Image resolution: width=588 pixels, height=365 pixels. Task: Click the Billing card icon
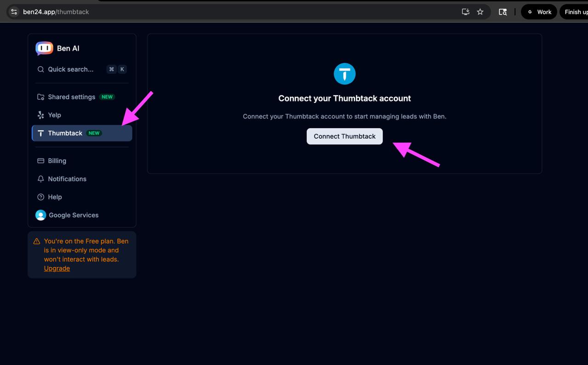[41, 161]
